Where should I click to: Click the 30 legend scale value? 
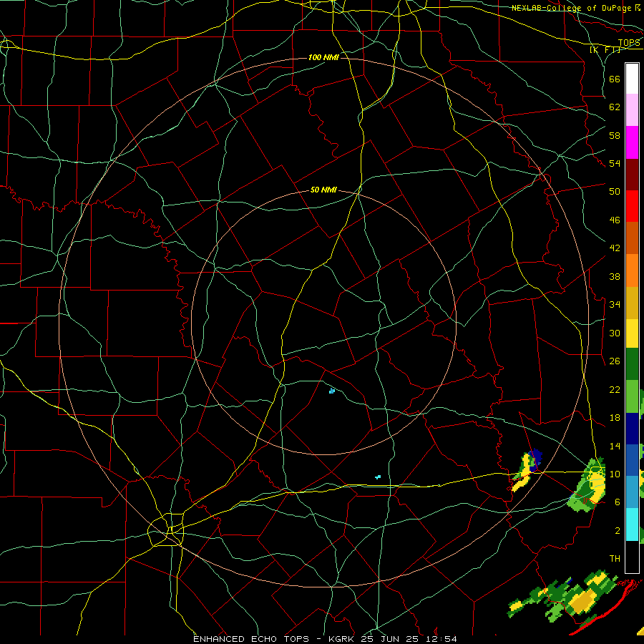(x=615, y=333)
